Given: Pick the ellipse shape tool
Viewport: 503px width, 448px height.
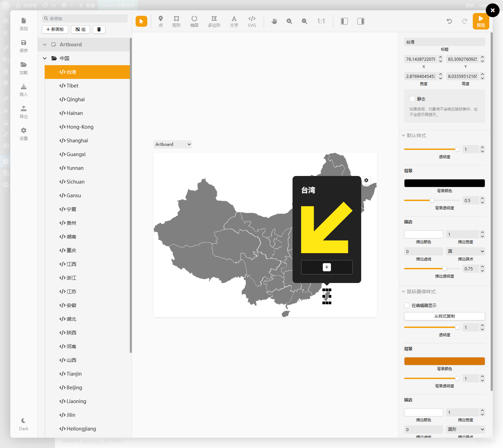Looking at the screenshot, I should 194,21.
